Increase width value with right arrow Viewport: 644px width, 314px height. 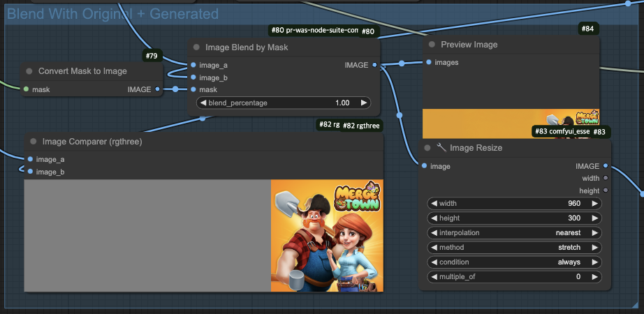coord(594,203)
